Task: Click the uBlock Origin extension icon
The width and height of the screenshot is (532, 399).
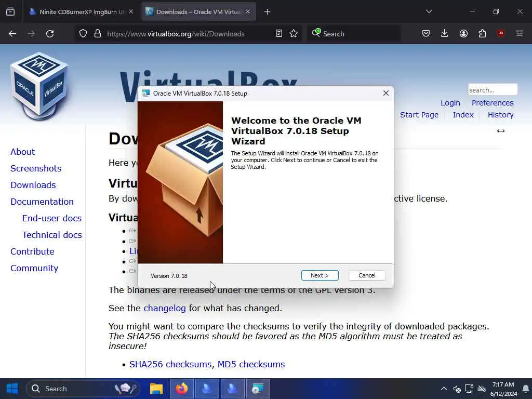Action: tap(501, 34)
